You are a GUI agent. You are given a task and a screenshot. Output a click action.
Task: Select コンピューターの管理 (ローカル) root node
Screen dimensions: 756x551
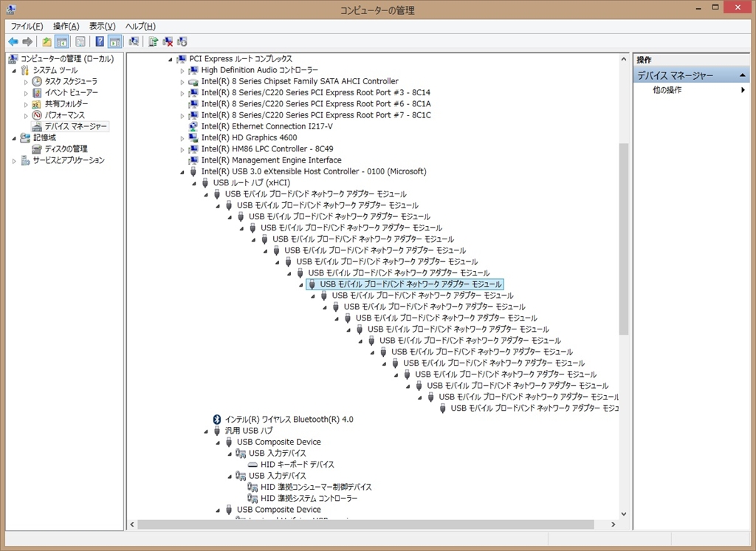coord(67,59)
